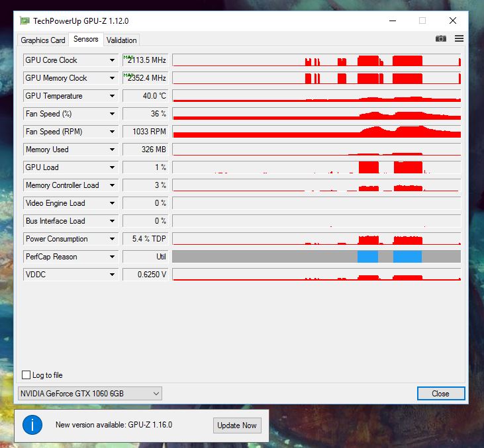Switch to the Graphics Card tab

[x=43, y=40]
